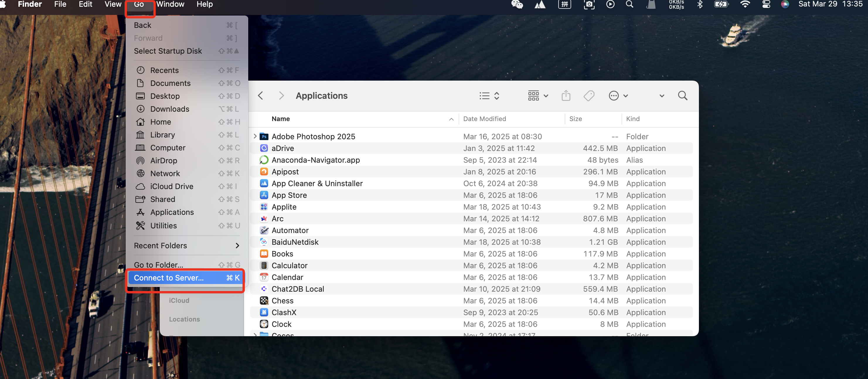The image size is (868, 379).
Task: Click Computer in the Go menu
Action: tap(186, 148)
